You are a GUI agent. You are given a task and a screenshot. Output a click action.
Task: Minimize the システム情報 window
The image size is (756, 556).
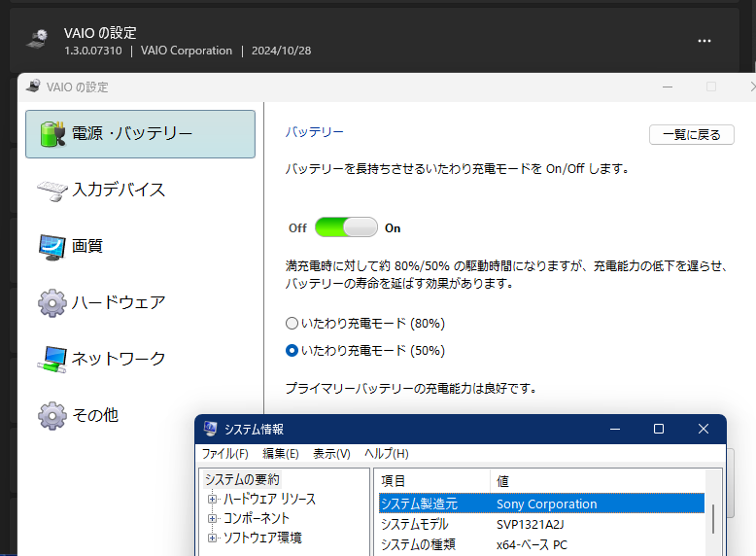click(615, 429)
